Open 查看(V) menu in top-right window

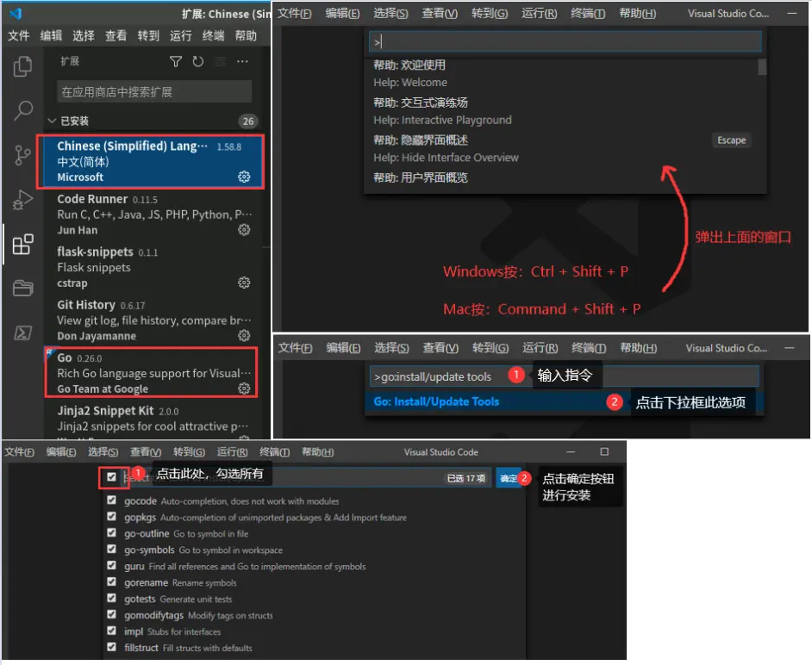(440, 14)
